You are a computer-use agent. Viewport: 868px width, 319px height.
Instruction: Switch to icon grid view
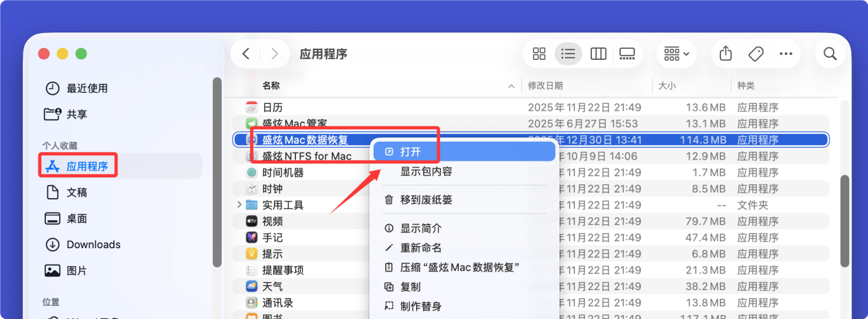(x=539, y=54)
